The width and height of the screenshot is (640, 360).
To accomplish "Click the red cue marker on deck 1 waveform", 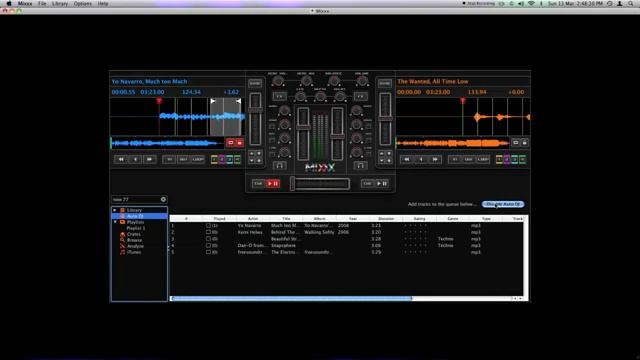I will [159, 101].
